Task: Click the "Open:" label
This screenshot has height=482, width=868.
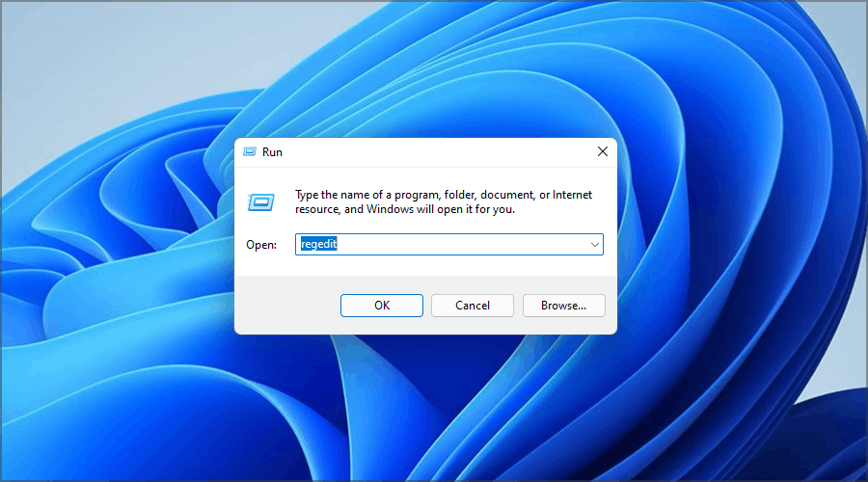Action: [261, 245]
